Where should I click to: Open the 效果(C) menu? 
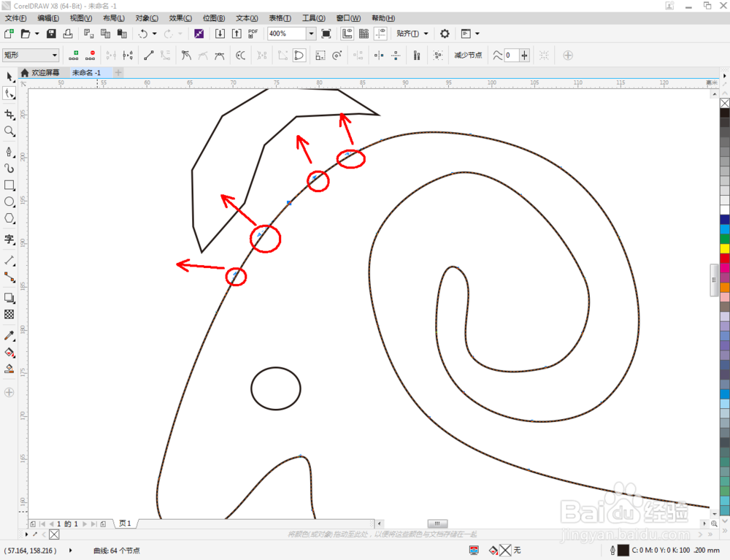click(180, 18)
